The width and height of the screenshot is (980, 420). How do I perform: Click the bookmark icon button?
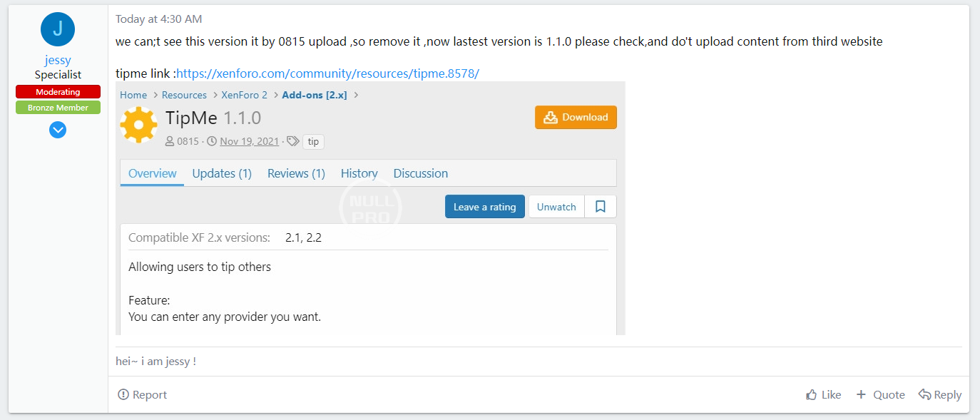click(601, 207)
